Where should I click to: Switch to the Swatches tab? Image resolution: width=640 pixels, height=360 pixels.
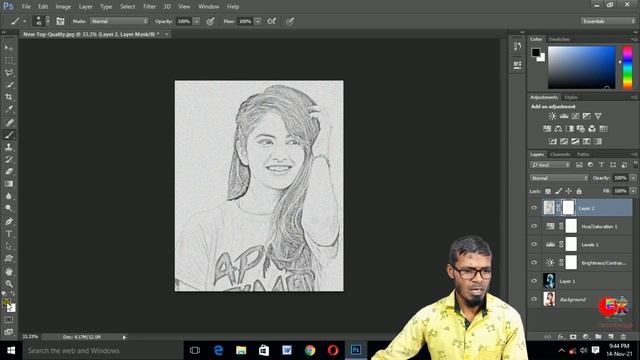tap(559, 39)
